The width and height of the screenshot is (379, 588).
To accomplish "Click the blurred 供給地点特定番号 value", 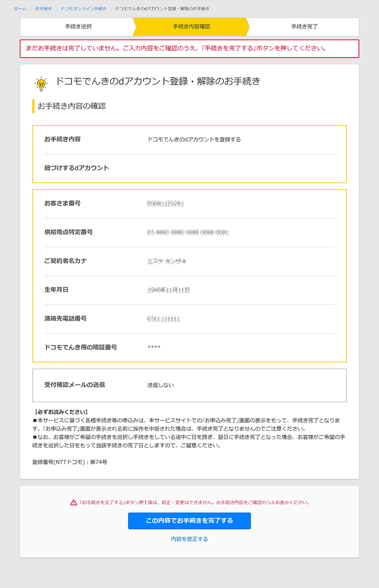I will (x=188, y=233).
